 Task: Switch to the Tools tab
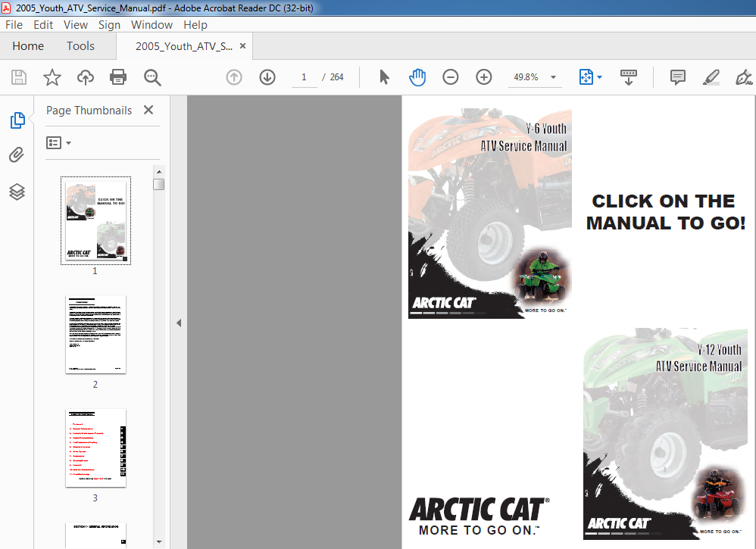(80, 45)
